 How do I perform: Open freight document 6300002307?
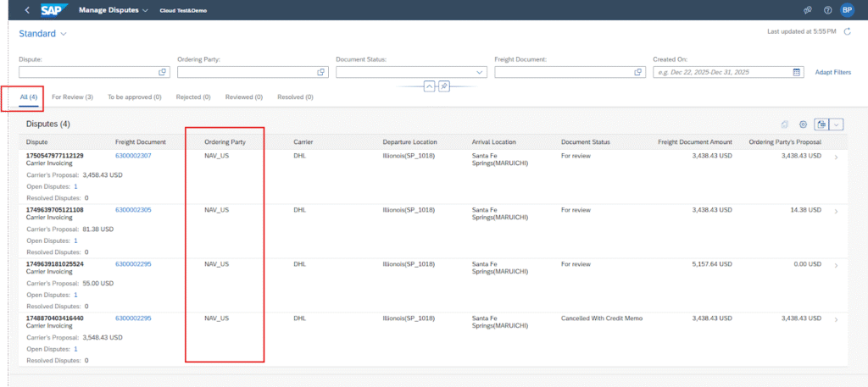133,156
